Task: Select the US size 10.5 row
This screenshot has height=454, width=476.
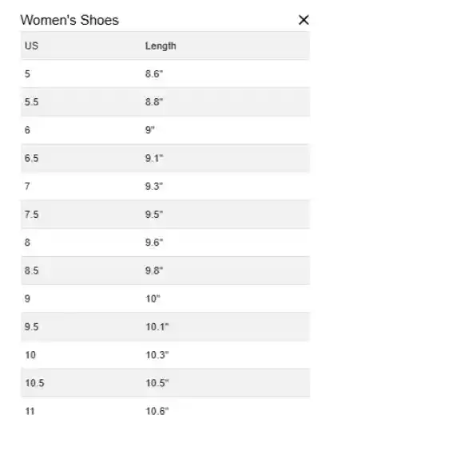Action: tap(165, 383)
